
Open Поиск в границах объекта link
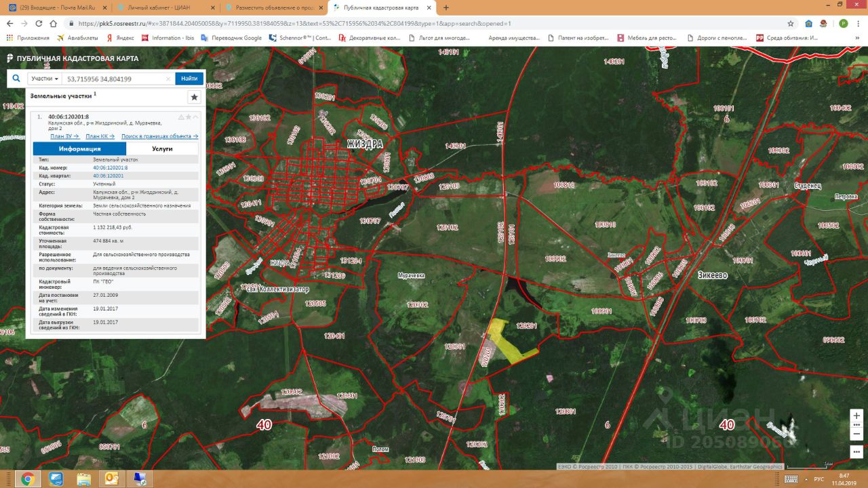(x=159, y=136)
